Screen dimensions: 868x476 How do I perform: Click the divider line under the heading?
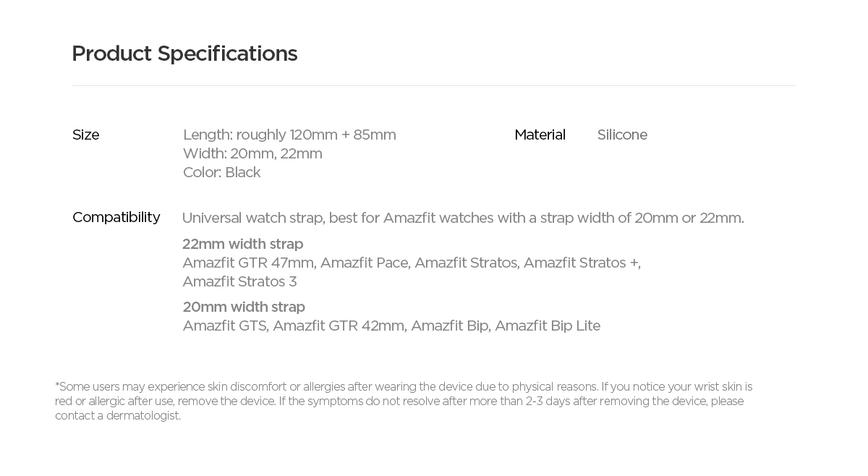(x=434, y=85)
